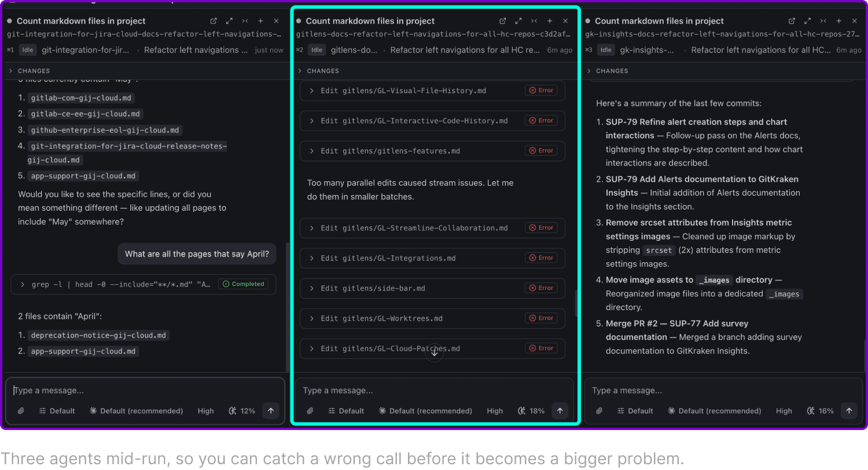Close agent #2 gitlens-docs panel

(565, 21)
